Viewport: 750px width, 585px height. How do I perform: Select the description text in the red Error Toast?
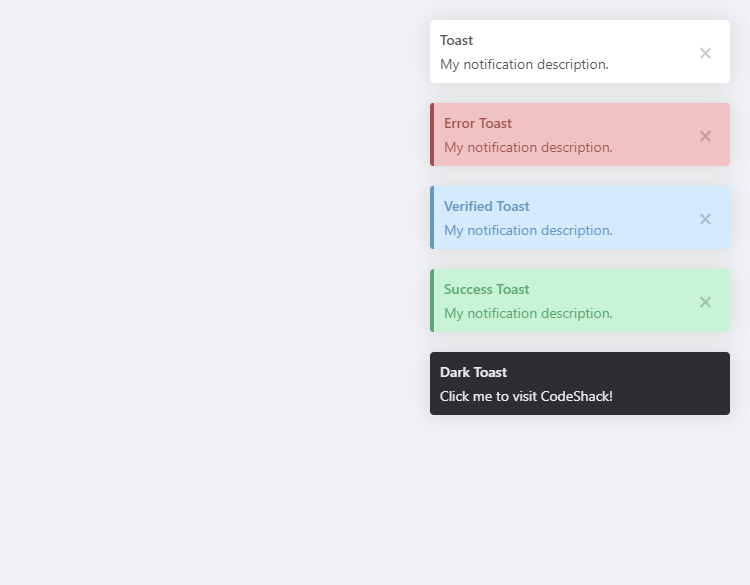(528, 147)
